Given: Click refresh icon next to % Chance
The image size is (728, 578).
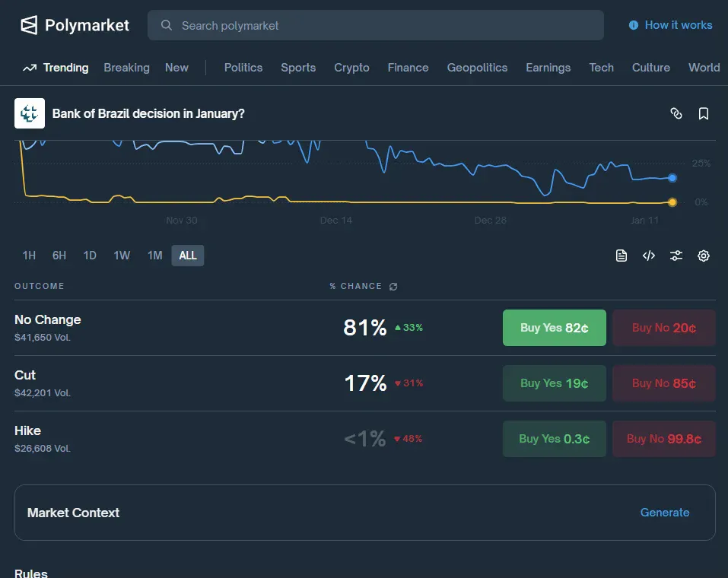Looking at the screenshot, I should point(393,287).
